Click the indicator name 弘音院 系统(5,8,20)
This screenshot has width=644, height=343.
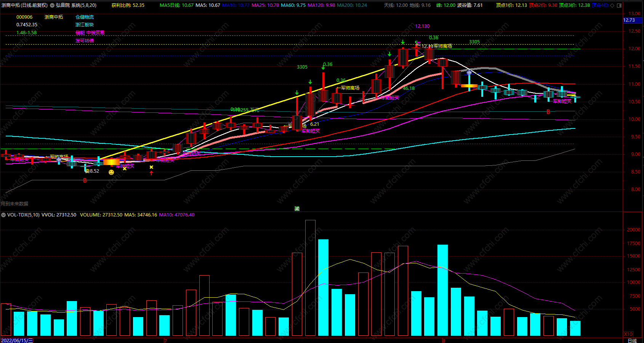[76, 5]
